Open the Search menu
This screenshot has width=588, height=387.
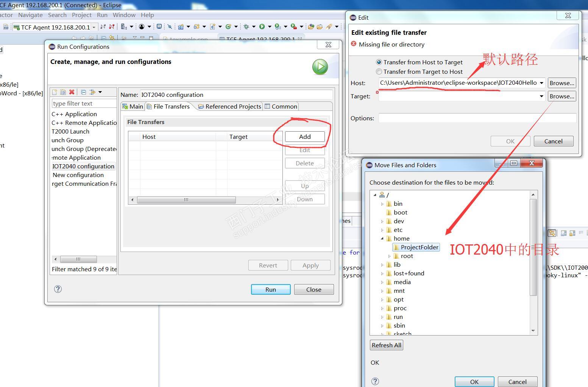click(x=57, y=15)
